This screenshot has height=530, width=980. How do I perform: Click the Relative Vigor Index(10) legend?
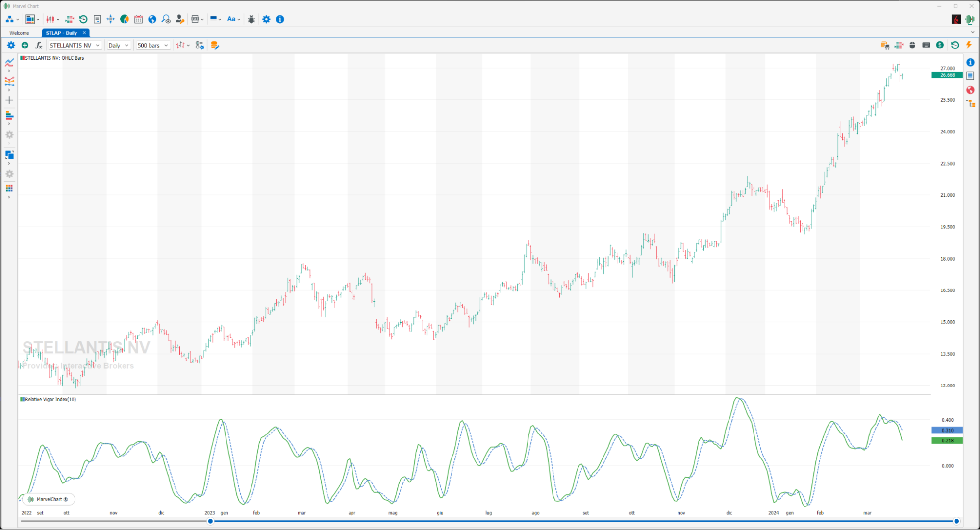coord(48,399)
